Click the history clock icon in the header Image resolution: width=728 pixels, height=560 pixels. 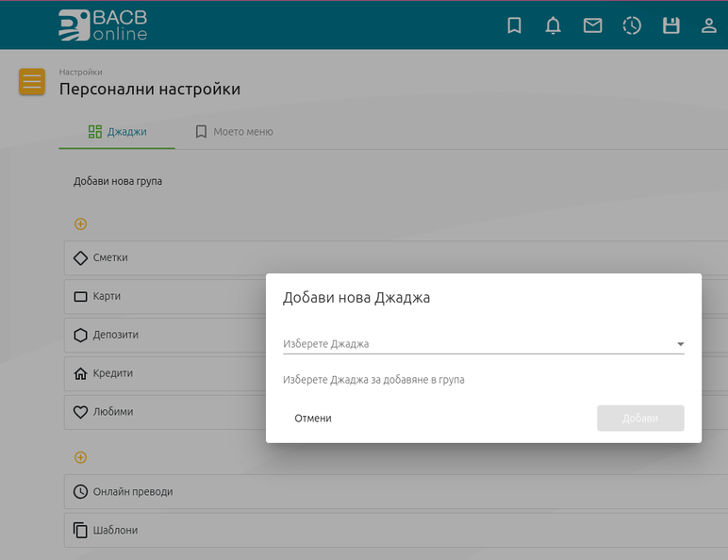coord(632,25)
